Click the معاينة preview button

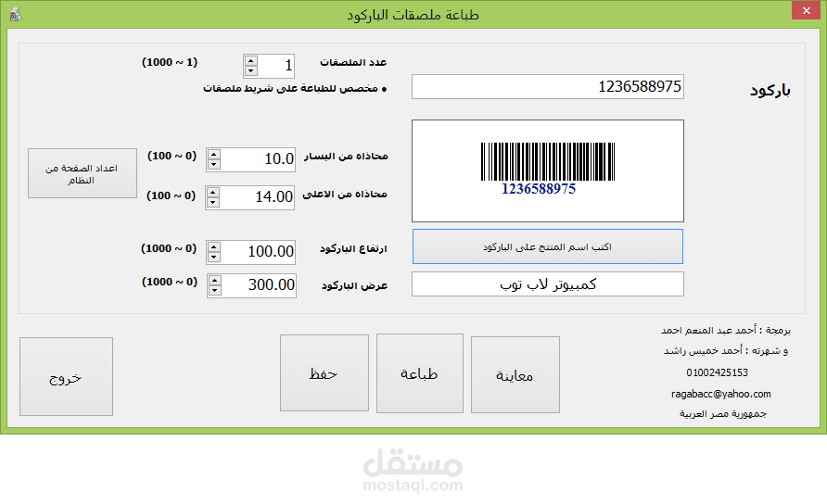click(x=515, y=375)
